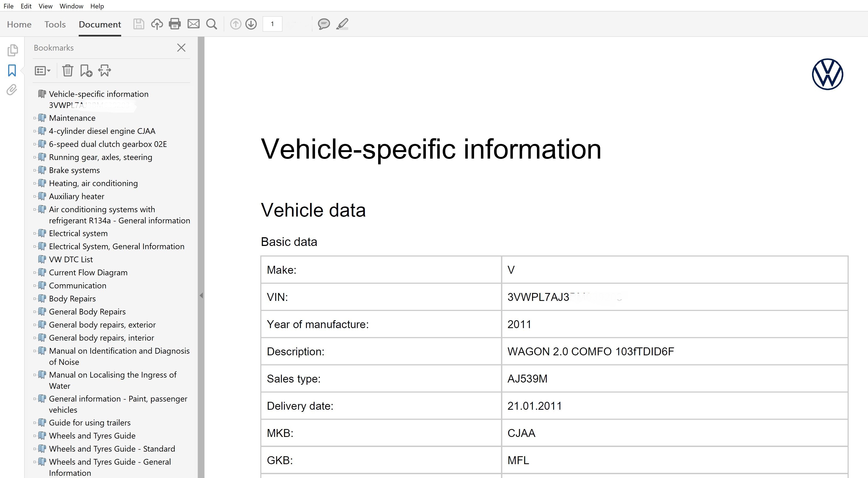Open the bookmark options dropdown
This screenshot has width=868, height=478.
pyautogui.click(x=42, y=71)
